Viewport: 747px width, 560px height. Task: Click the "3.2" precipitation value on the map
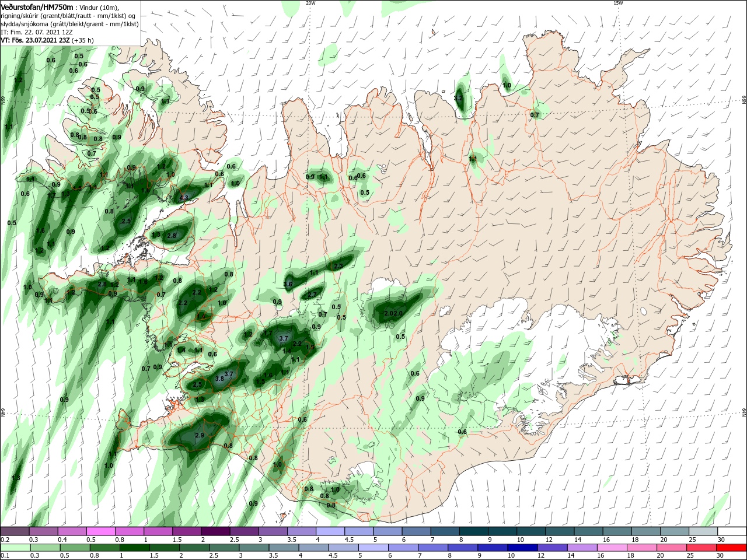(x=458, y=98)
